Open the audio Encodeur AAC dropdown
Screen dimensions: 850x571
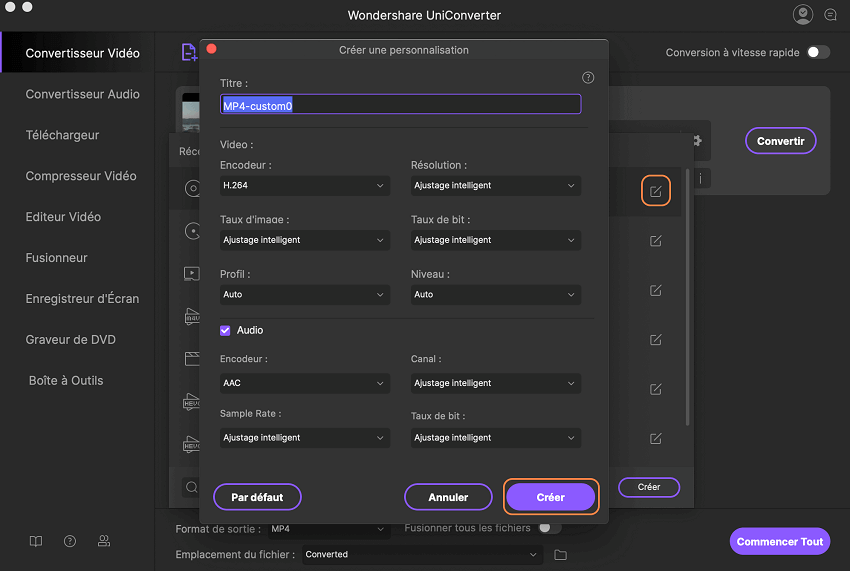304,383
